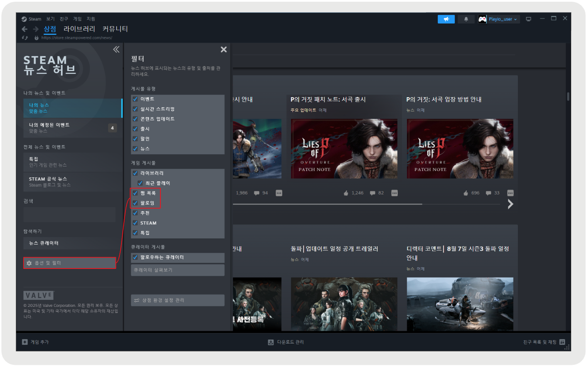Click the vertical page scrollbar thumb

568,96
